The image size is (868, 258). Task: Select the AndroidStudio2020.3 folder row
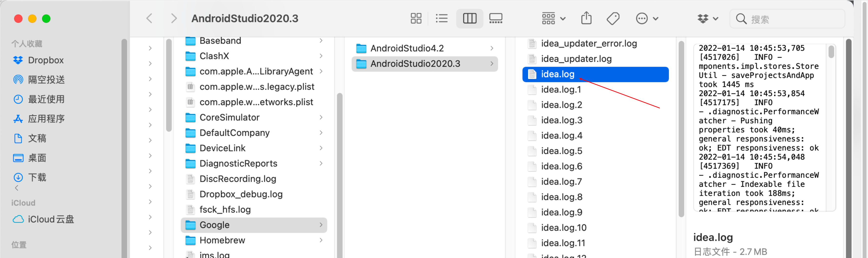pos(424,64)
